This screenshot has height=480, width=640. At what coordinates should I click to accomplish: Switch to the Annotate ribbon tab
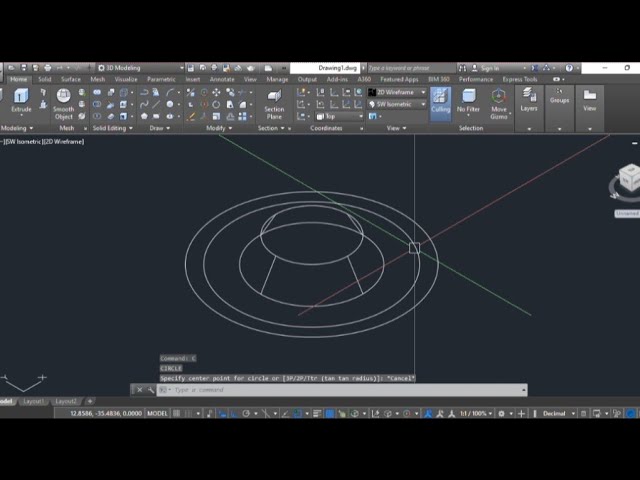point(222,79)
